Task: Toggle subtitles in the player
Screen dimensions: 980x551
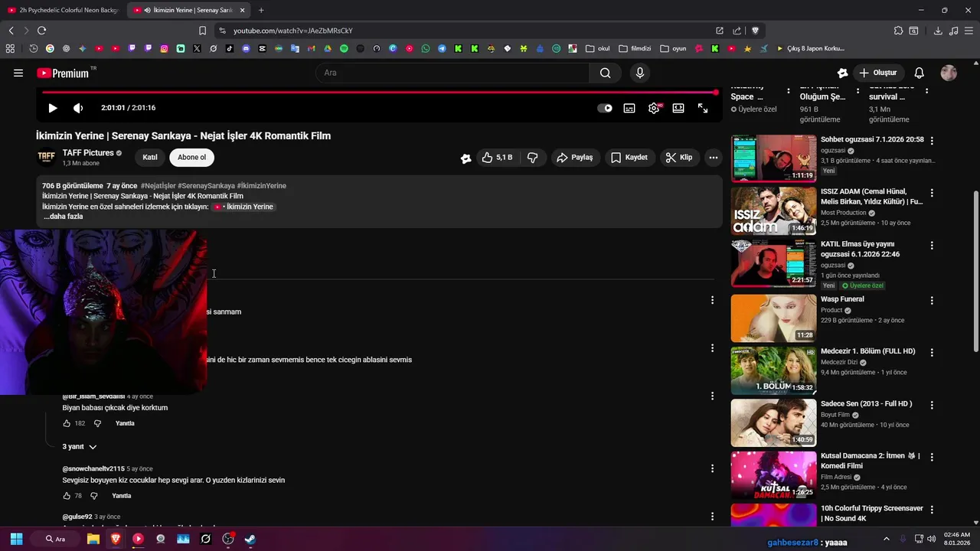Action: pyautogui.click(x=629, y=108)
